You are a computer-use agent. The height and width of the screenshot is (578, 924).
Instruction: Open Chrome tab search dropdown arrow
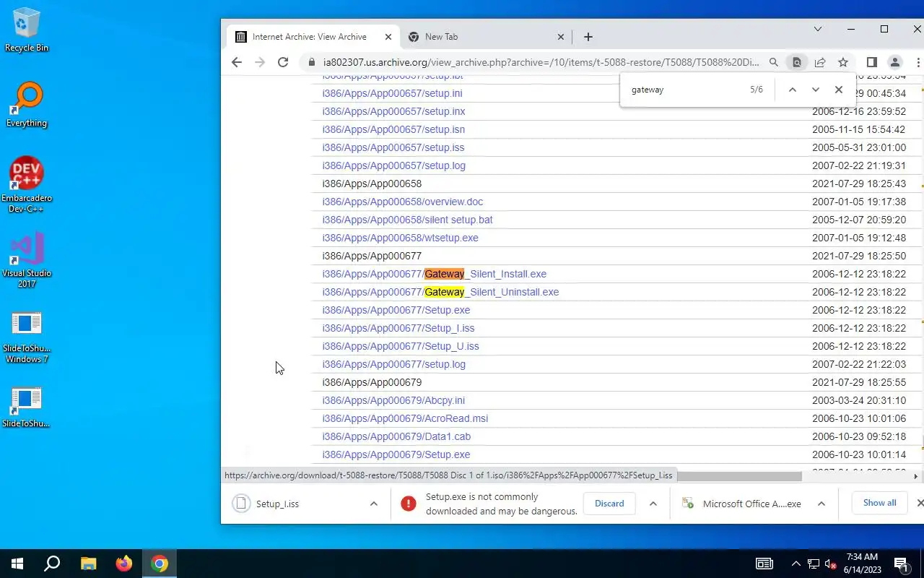pyautogui.click(x=818, y=29)
